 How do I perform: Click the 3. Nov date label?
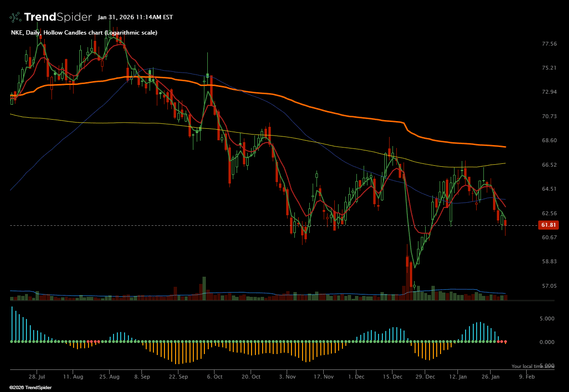[x=287, y=377]
